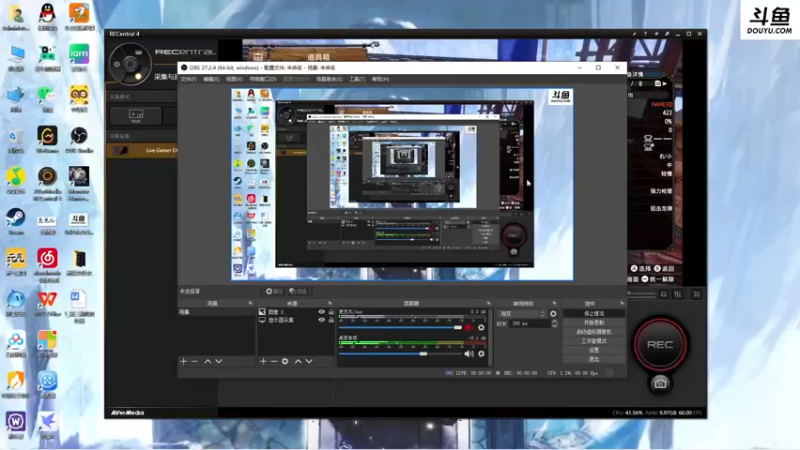Adjust the 300 ms duration stepper arrows
Image resolution: width=800 pixels, height=450 pixels.
coord(554,323)
